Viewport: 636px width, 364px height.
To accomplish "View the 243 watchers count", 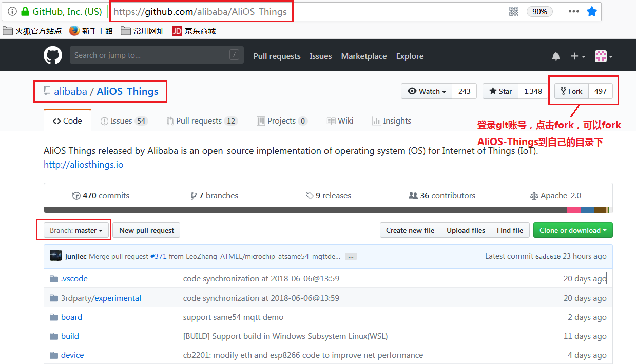I will tap(465, 91).
